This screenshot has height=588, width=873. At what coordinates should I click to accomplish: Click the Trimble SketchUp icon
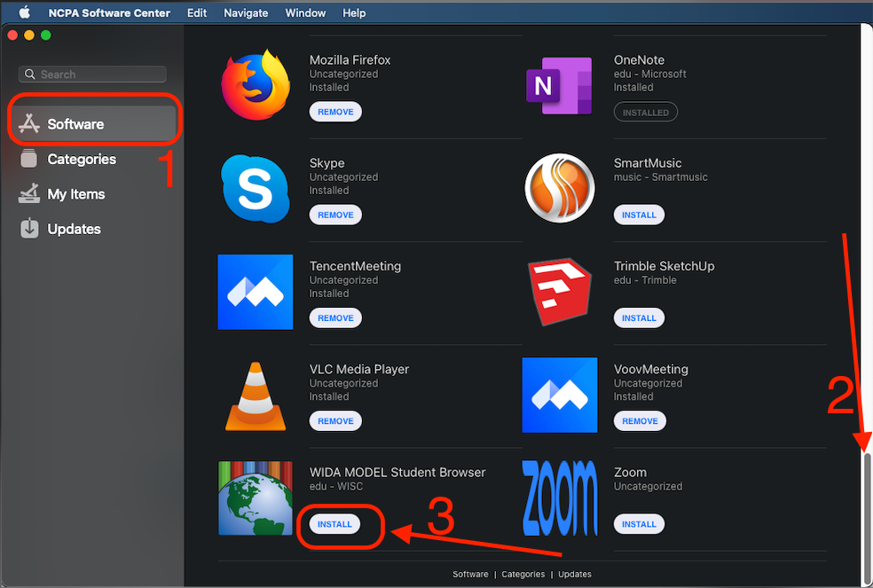559,292
